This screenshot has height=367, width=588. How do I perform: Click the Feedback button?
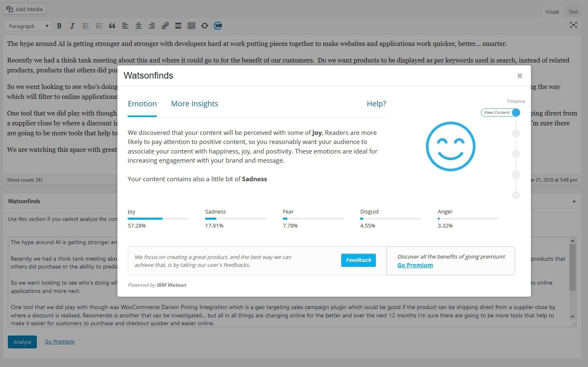point(359,260)
